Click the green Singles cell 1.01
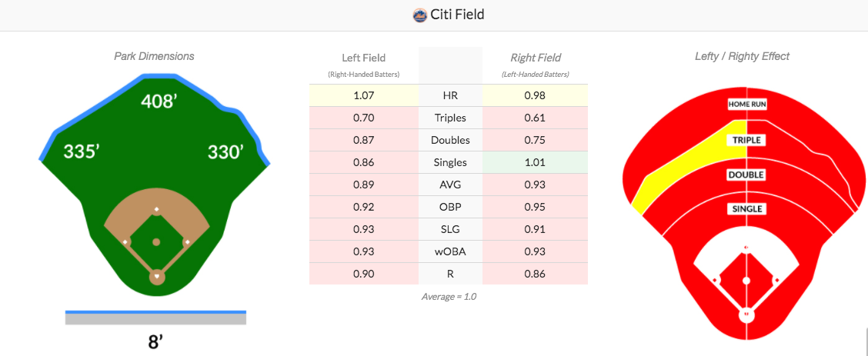The width and height of the screenshot is (868, 356). click(x=535, y=162)
